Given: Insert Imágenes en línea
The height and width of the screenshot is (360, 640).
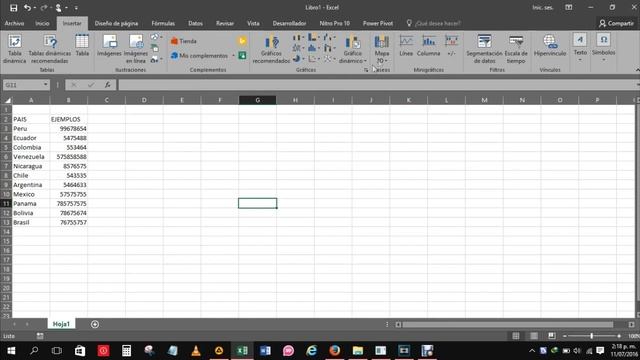Looking at the screenshot, I should [136, 49].
